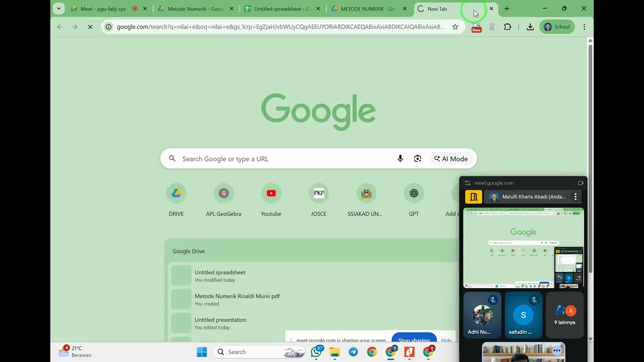This screenshot has width=644, height=362.
Task: Go forward with the forward arrow
Action: coord(75,27)
